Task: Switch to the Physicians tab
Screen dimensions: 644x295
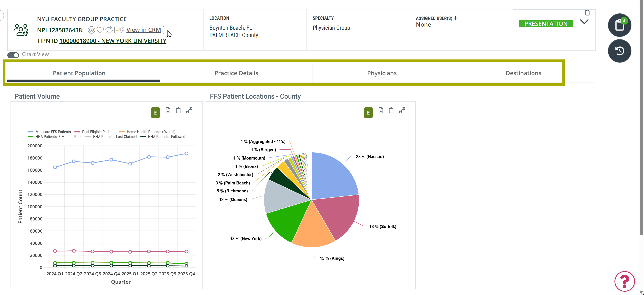Action: coord(382,73)
